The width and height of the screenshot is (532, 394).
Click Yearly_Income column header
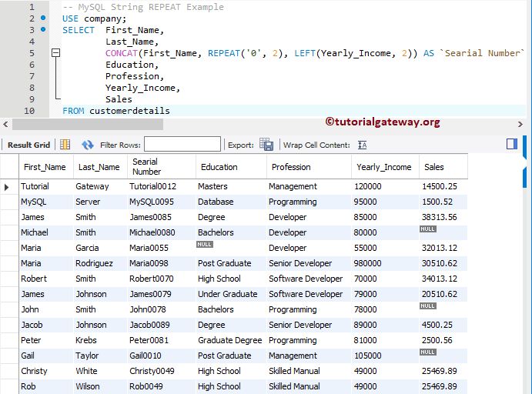click(x=386, y=167)
